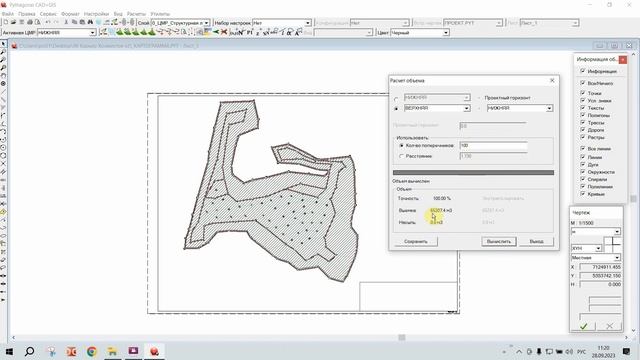This screenshot has height=360, width=640.
Task: Click the Сохранить button
Action: 416,242
